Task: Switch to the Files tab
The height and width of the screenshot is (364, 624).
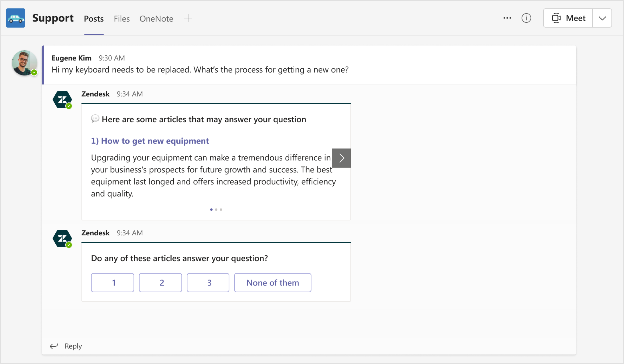Action: click(x=121, y=18)
